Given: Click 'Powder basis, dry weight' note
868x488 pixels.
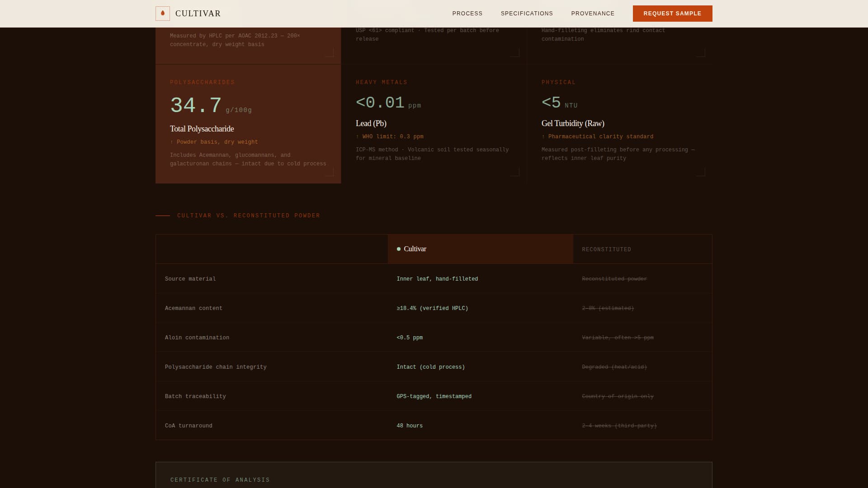Looking at the screenshot, I should click(214, 142).
